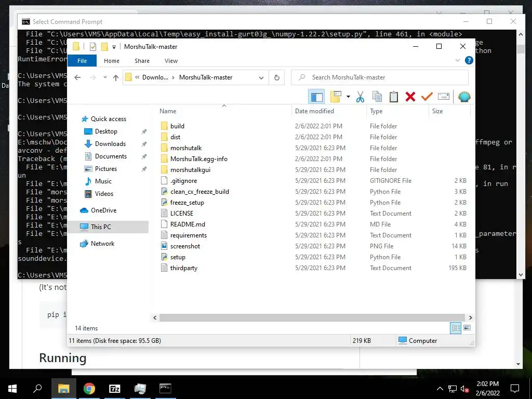This screenshot has height=399, width=532.
Task: Open Pictures in navigation pane
Action: [106, 169]
